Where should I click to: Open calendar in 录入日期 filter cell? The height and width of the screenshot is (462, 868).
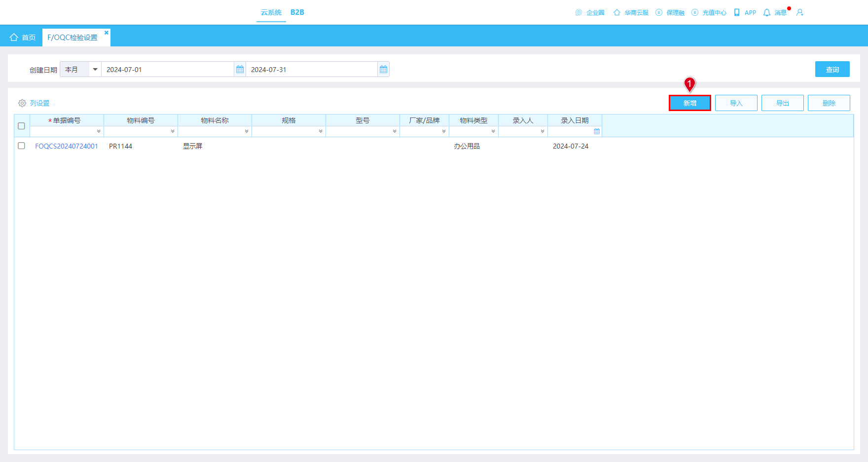[597, 131]
